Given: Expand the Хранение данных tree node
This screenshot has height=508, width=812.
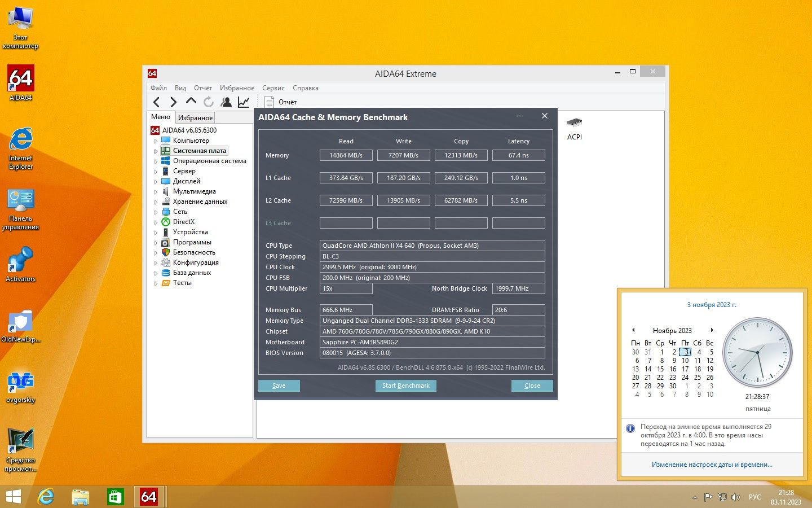Looking at the screenshot, I should point(156,202).
